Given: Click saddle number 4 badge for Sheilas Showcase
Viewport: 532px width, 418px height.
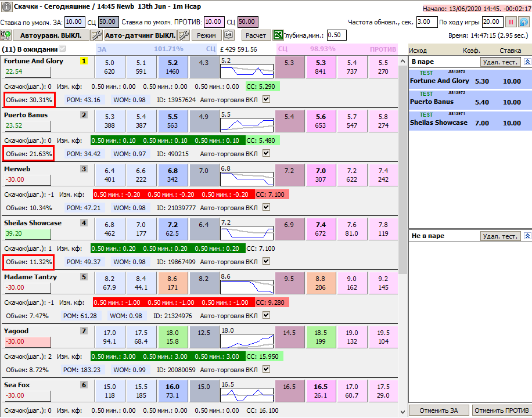Looking at the screenshot, I should click(x=84, y=223).
